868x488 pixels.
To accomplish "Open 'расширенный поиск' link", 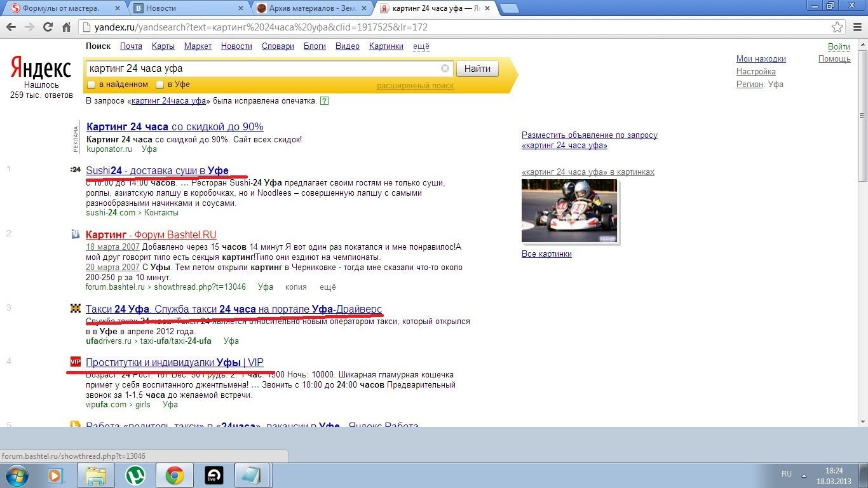I will (416, 86).
